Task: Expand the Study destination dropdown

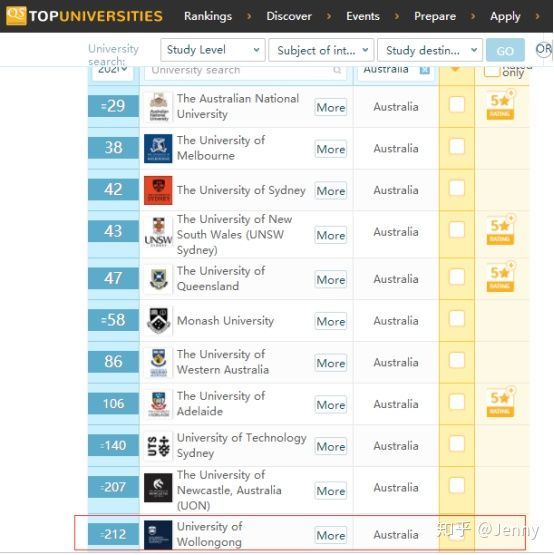Action: pos(430,50)
